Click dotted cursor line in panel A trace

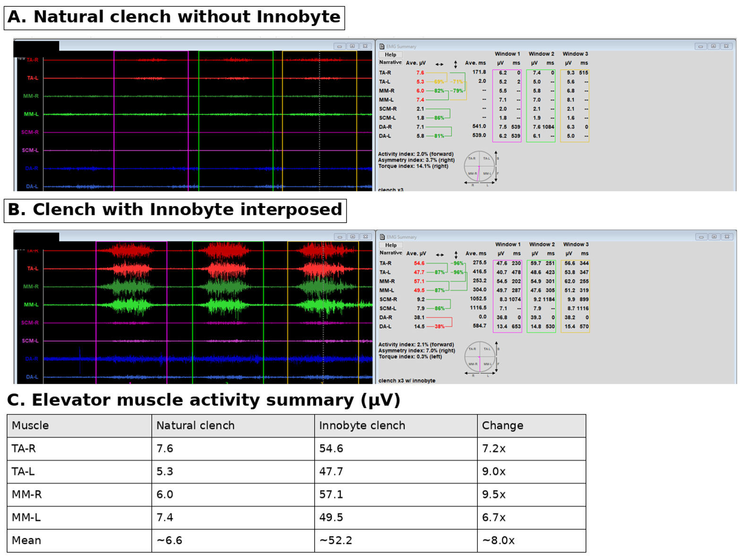pyautogui.click(x=319, y=121)
